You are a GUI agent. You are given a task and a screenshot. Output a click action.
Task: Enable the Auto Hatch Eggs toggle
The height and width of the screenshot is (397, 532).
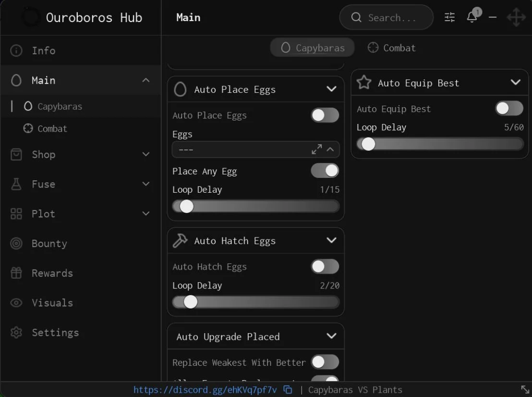pyautogui.click(x=325, y=267)
